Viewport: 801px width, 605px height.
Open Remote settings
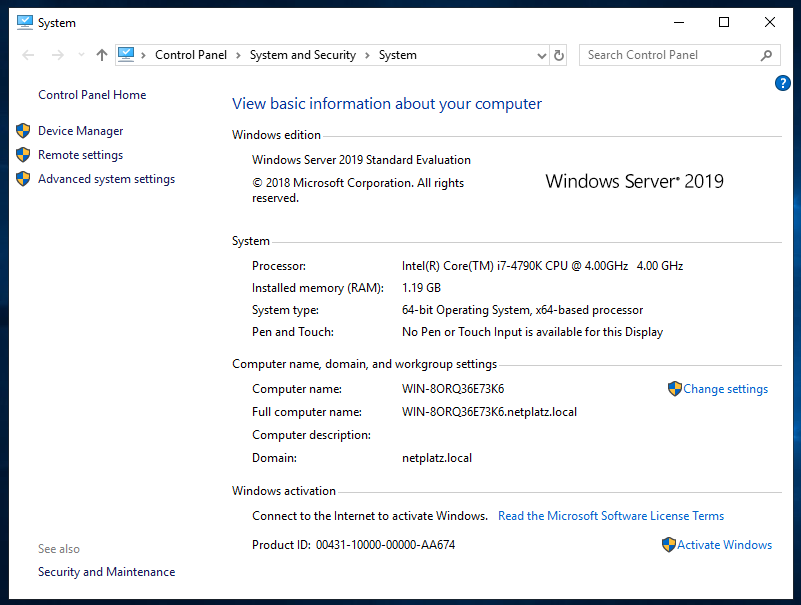coord(81,155)
